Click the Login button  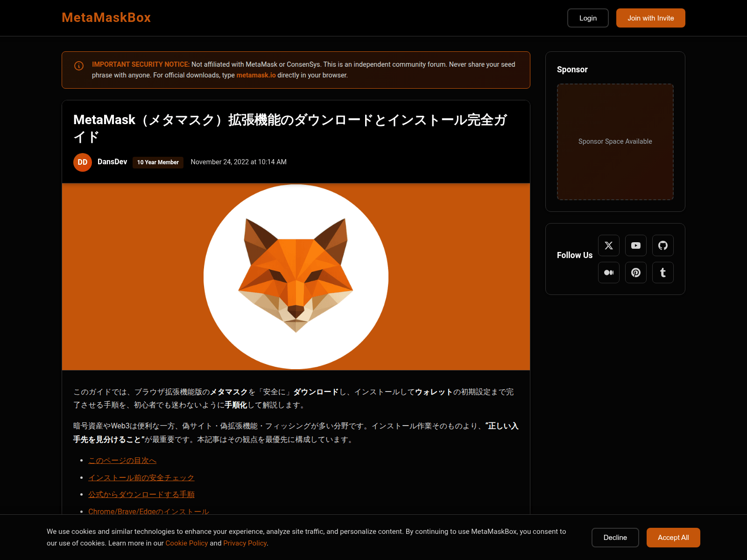tap(588, 18)
